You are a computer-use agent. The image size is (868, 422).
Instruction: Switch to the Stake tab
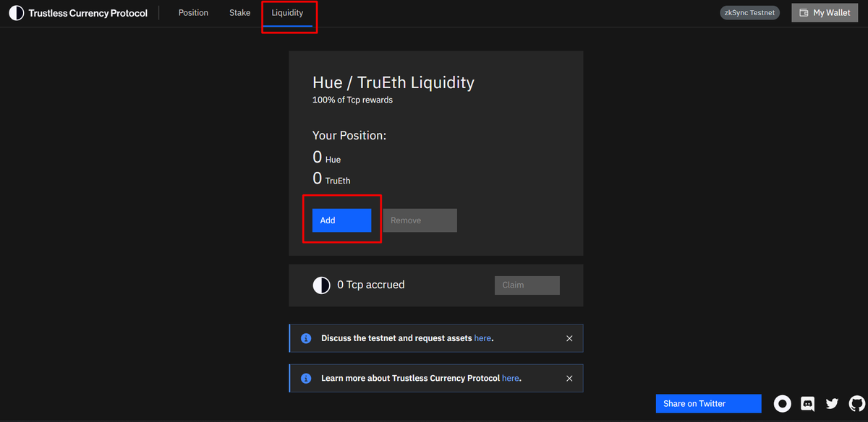240,13
